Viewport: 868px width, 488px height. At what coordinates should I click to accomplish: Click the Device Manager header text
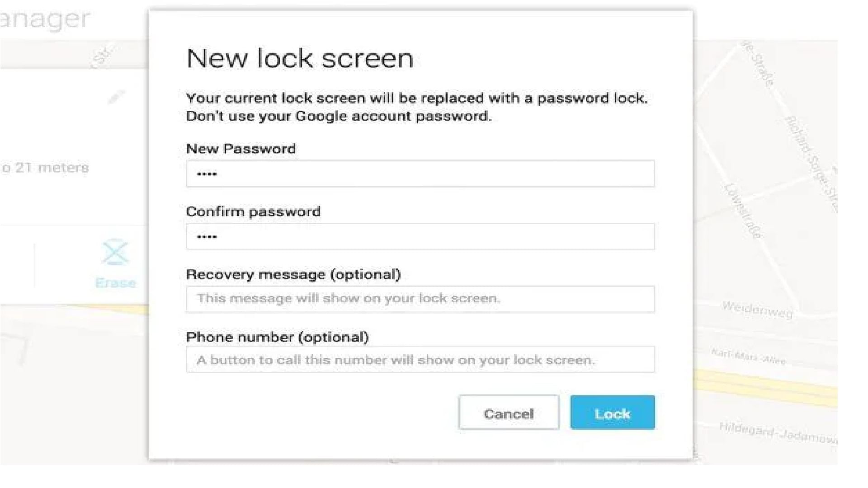pyautogui.click(x=45, y=18)
